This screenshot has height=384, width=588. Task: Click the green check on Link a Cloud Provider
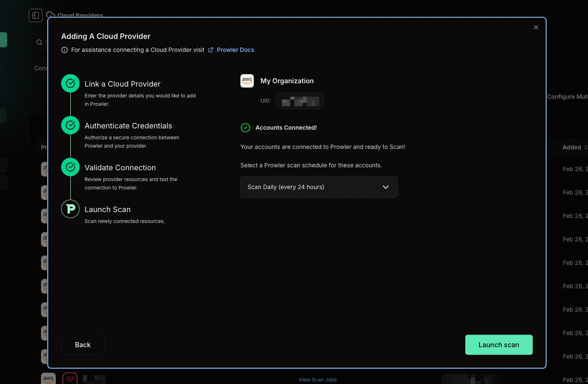(x=70, y=83)
